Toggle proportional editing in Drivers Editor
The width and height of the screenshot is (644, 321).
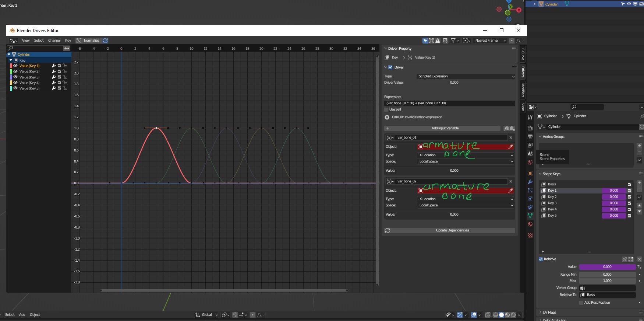pyautogui.click(x=512, y=41)
